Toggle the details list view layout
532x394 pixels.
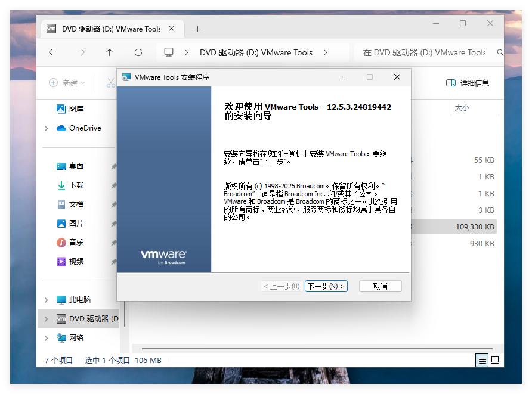[x=481, y=360]
